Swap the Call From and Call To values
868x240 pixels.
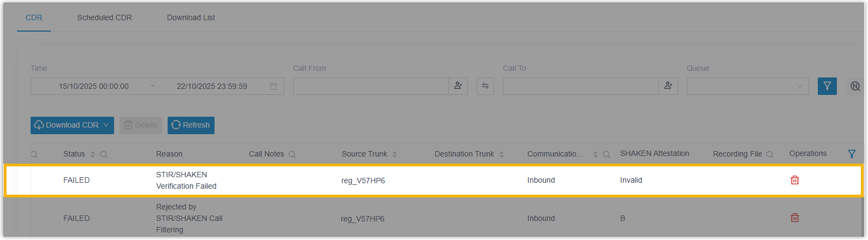point(485,86)
